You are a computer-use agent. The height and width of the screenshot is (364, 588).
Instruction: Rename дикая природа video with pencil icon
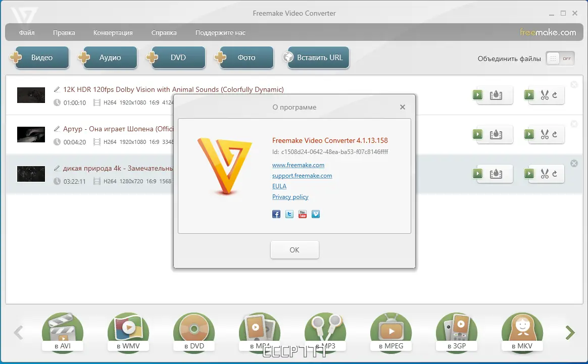pyautogui.click(x=57, y=168)
